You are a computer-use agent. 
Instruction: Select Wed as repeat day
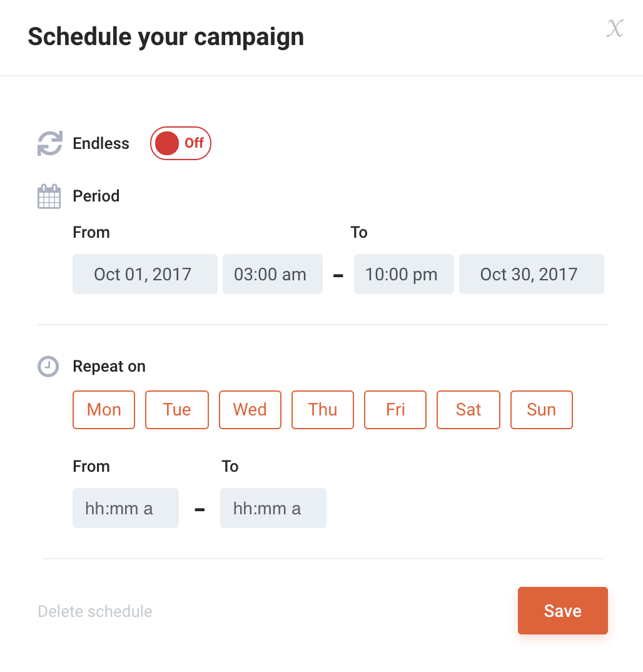[250, 410]
